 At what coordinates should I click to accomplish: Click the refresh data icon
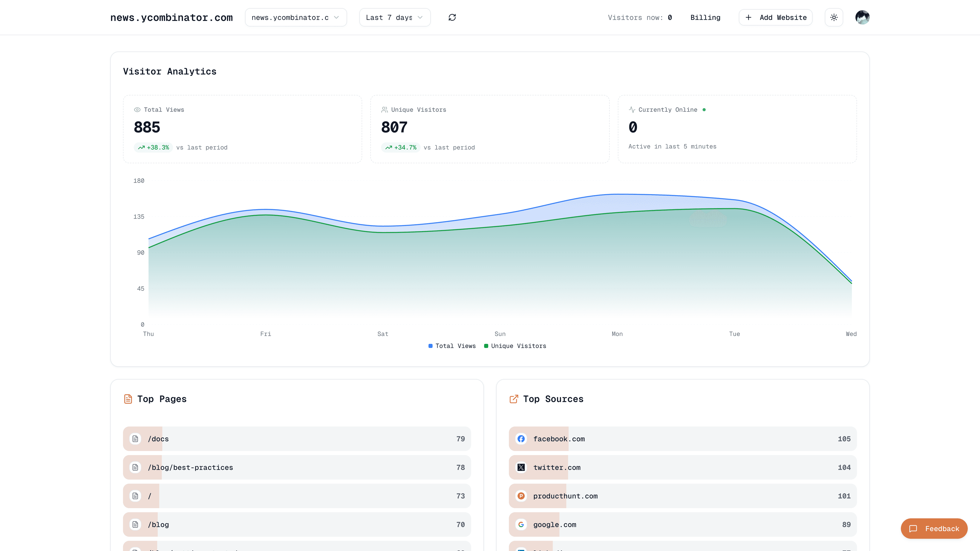[452, 17]
